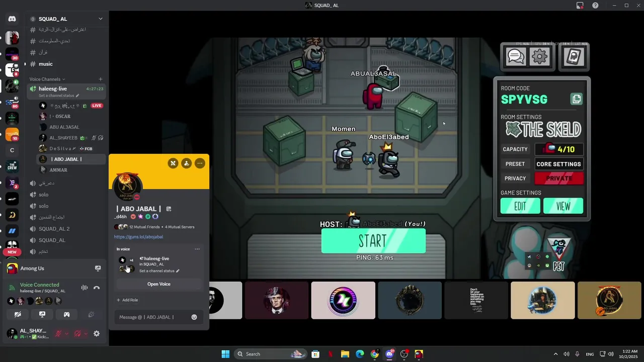Click Add Role on profile popup
Image resolution: width=644 pixels, height=362 pixels.
(x=127, y=300)
